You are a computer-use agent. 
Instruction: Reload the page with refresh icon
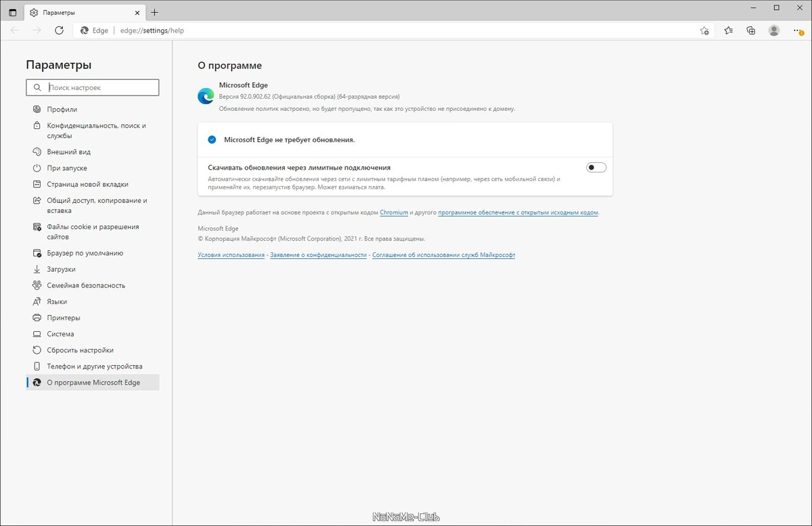click(x=59, y=30)
